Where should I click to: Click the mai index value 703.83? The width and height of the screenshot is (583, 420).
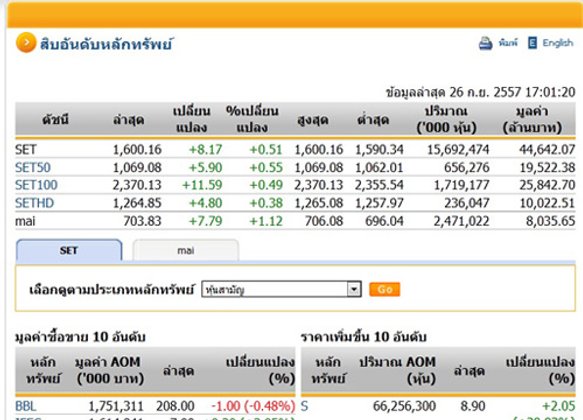142,221
